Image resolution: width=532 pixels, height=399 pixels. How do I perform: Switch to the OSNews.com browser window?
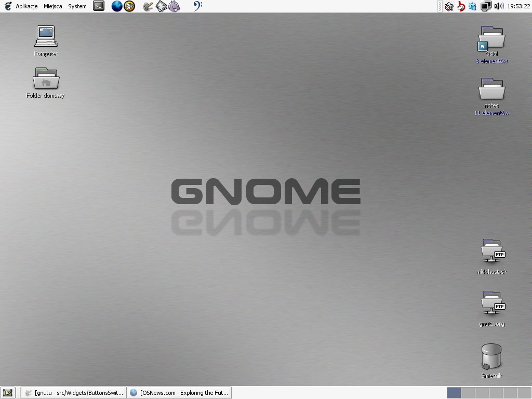click(x=179, y=393)
